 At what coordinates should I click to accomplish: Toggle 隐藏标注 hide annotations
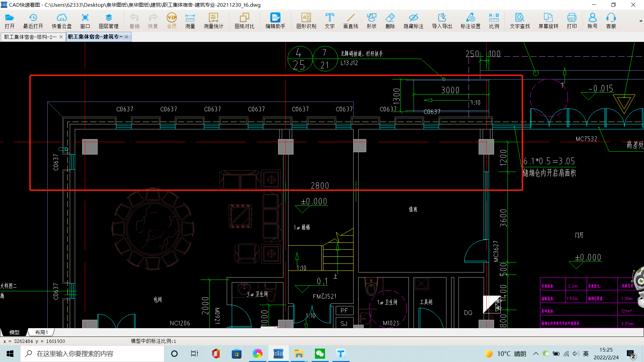pos(414,21)
